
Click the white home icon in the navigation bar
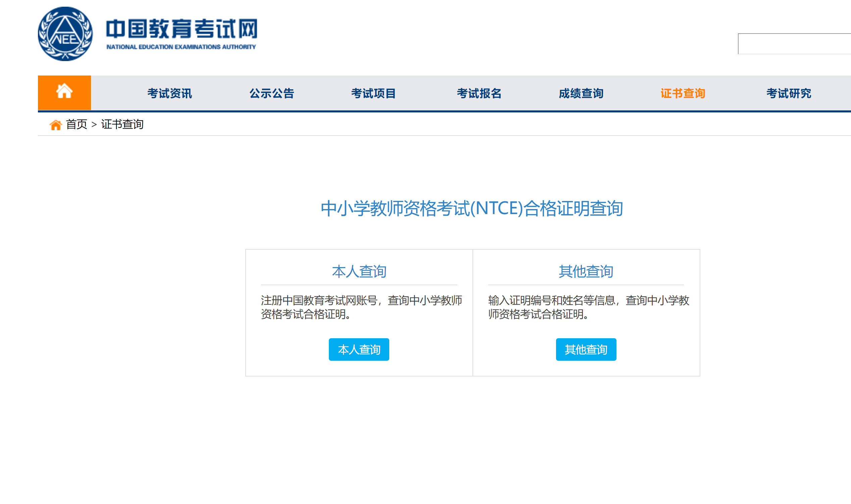pyautogui.click(x=64, y=92)
